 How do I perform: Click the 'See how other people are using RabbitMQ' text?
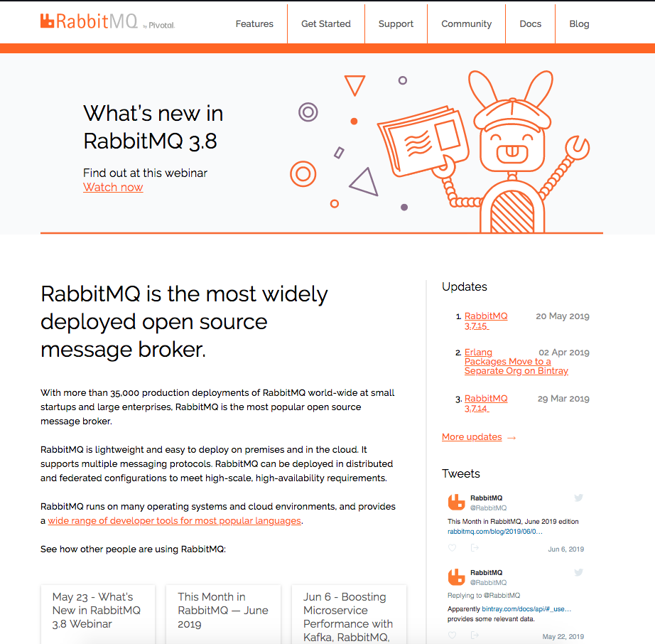134,549
